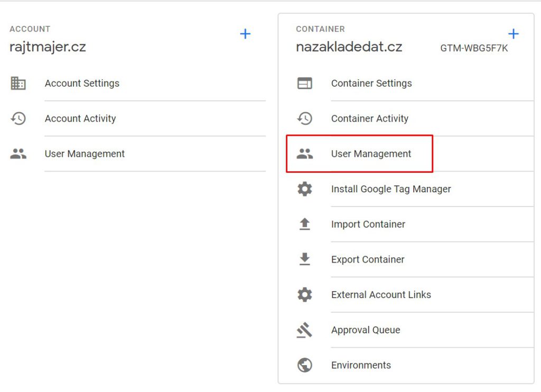The width and height of the screenshot is (541, 392).
Task: Click the account name rajtmajer.cz
Action: pos(48,47)
